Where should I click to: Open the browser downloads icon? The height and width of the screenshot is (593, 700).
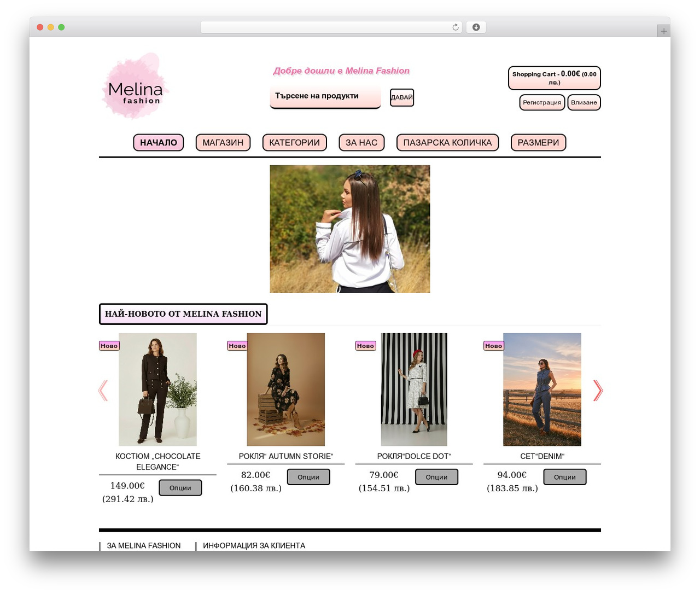(476, 27)
